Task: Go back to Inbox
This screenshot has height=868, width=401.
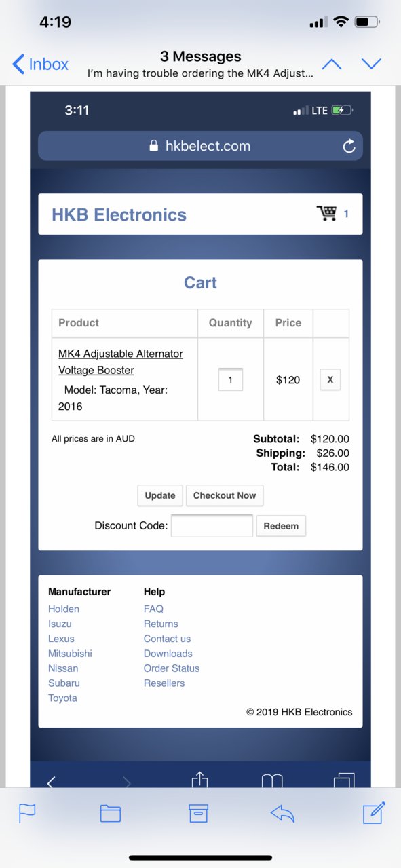Action: [41, 64]
